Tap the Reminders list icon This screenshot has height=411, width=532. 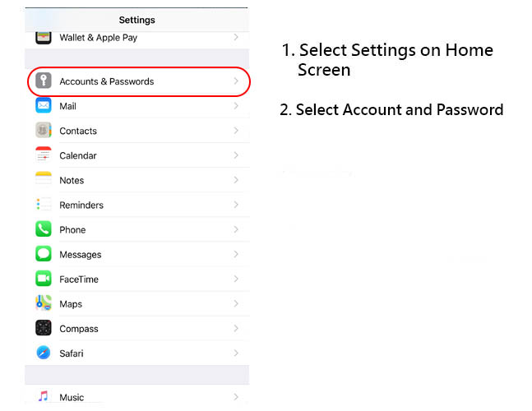[44, 205]
